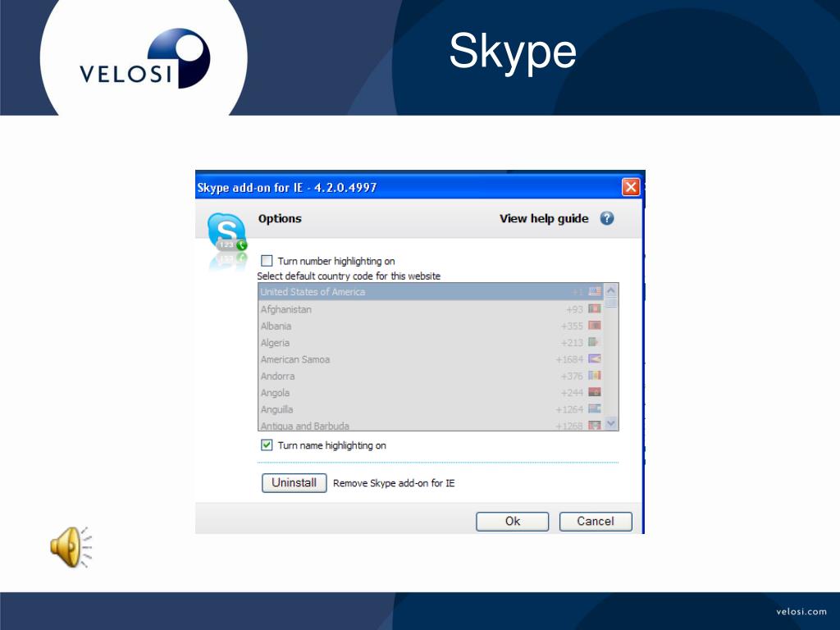Click the +376 country code
This screenshot has width=840, height=630.
click(572, 376)
